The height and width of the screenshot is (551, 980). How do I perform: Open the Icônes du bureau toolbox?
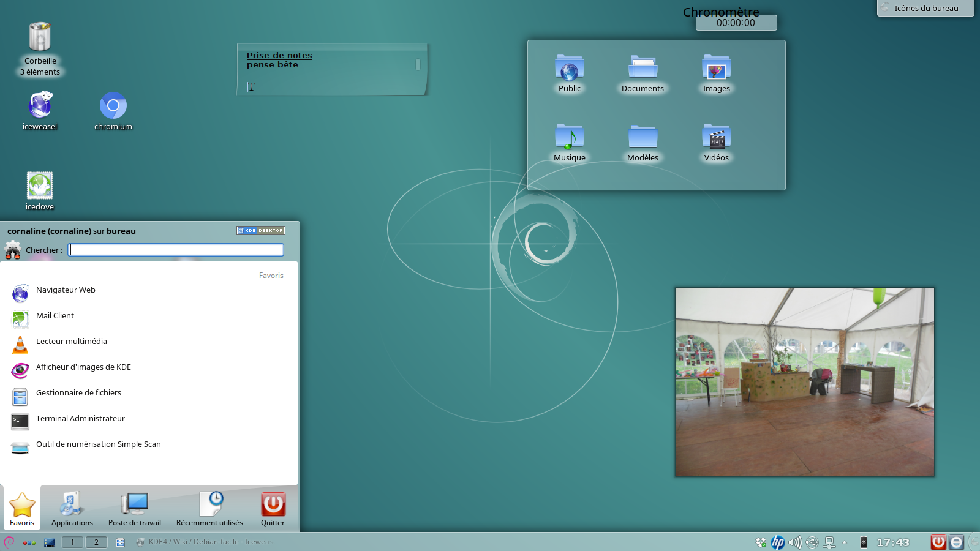click(925, 8)
